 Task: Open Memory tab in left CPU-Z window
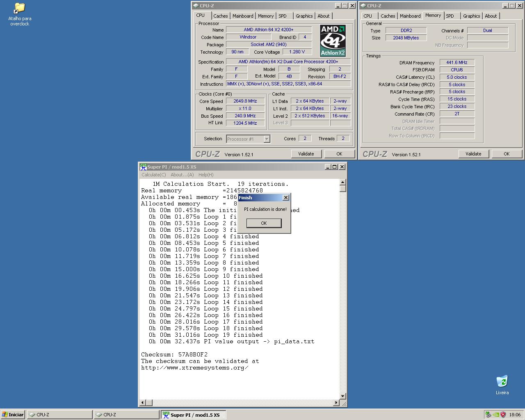pos(266,16)
